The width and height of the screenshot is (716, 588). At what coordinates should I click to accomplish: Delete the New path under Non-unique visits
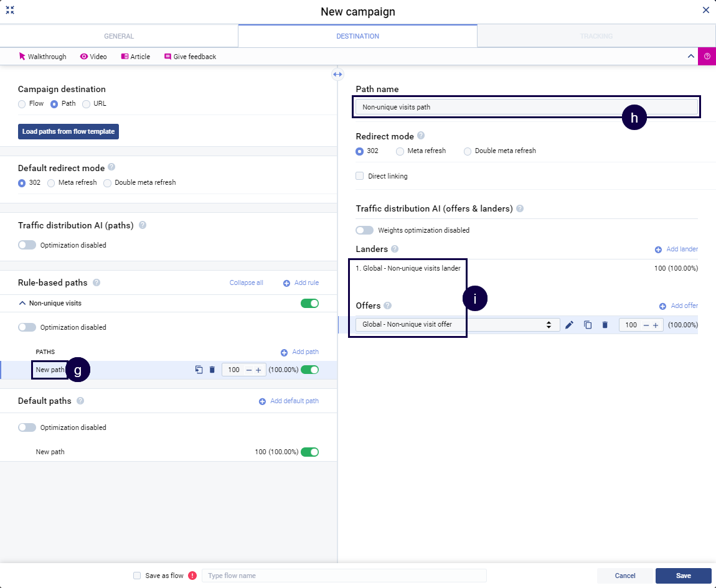(x=212, y=370)
